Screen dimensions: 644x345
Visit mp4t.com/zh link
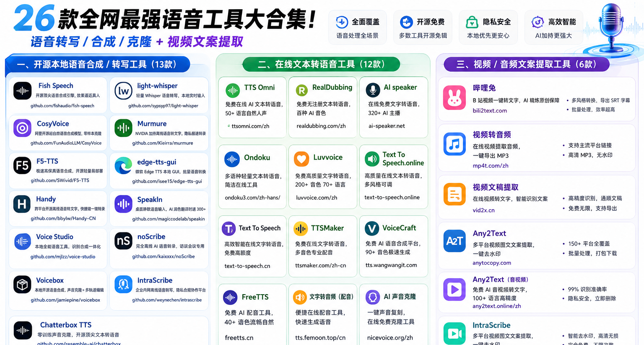click(x=491, y=166)
